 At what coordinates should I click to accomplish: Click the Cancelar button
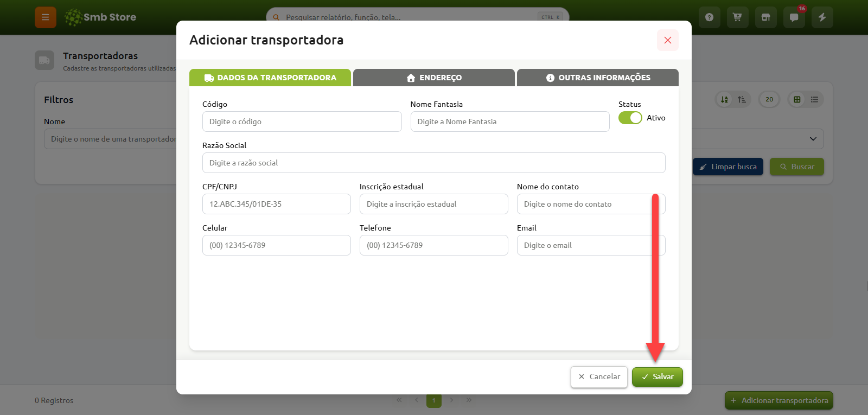coord(599,377)
